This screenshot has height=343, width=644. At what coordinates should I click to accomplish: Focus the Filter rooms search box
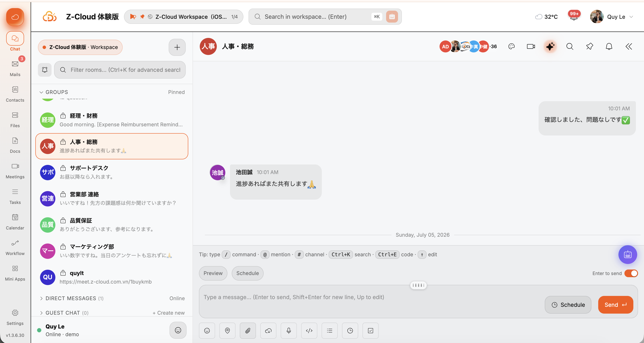click(120, 70)
